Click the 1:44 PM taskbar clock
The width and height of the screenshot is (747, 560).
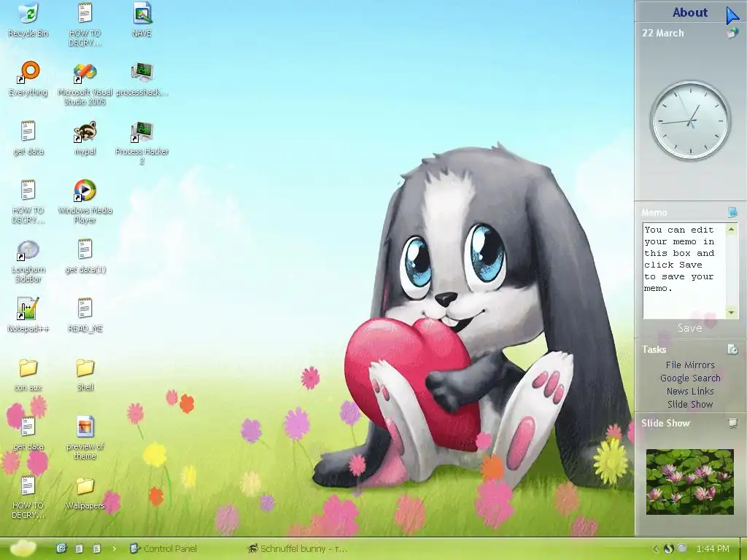[x=712, y=548]
